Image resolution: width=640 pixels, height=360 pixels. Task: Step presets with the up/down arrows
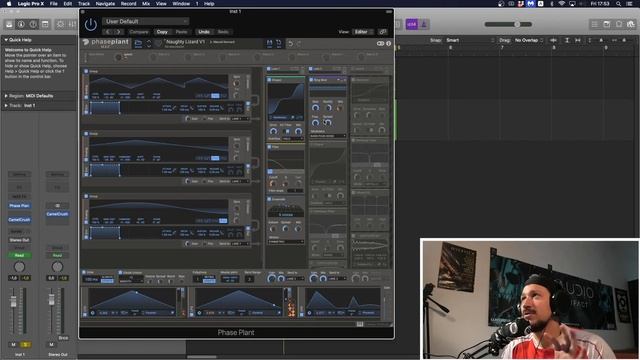[149, 43]
